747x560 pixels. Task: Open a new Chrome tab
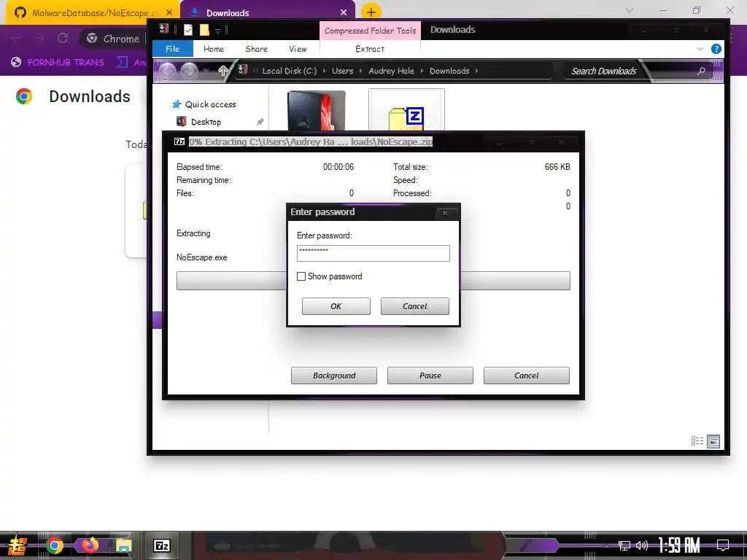point(371,12)
